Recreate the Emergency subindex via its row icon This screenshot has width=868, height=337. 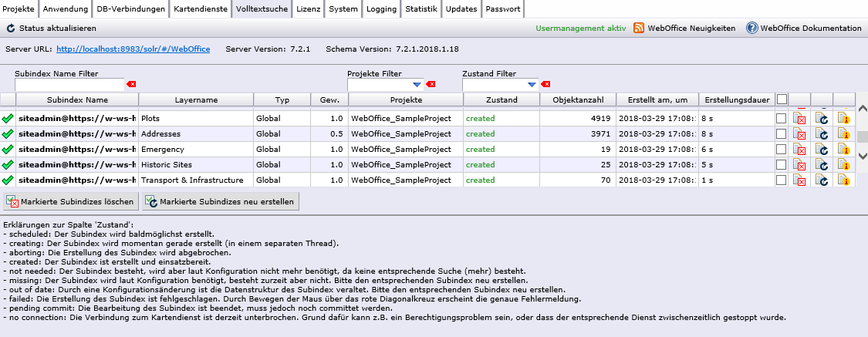click(822, 150)
